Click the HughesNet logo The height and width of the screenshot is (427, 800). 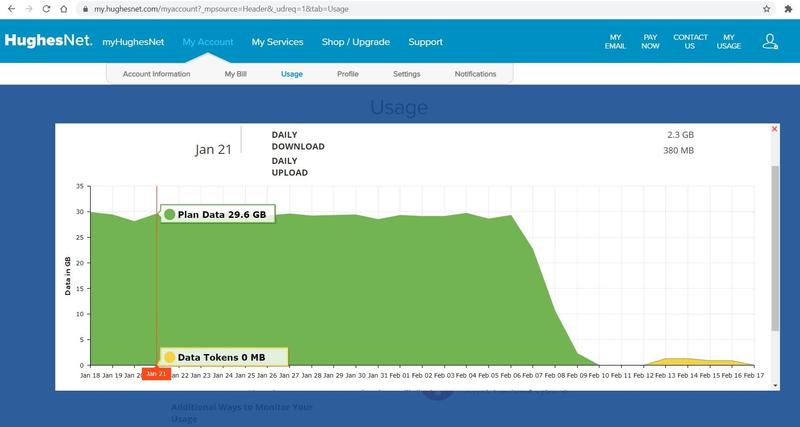pos(48,41)
